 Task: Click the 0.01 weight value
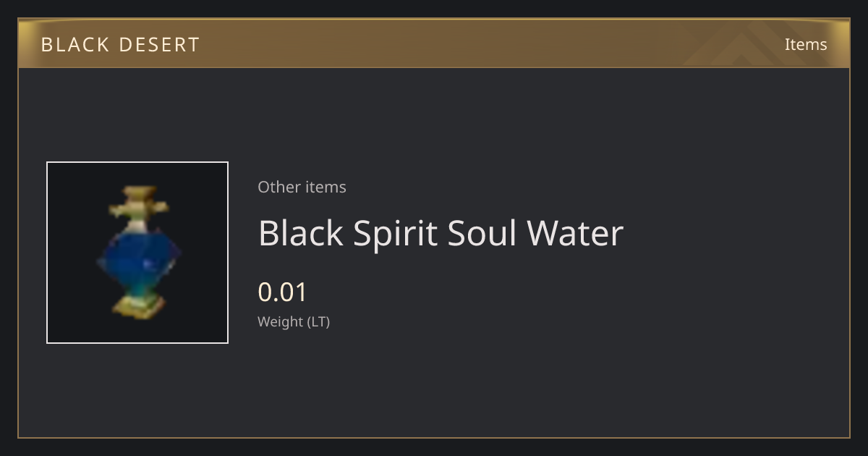(283, 292)
